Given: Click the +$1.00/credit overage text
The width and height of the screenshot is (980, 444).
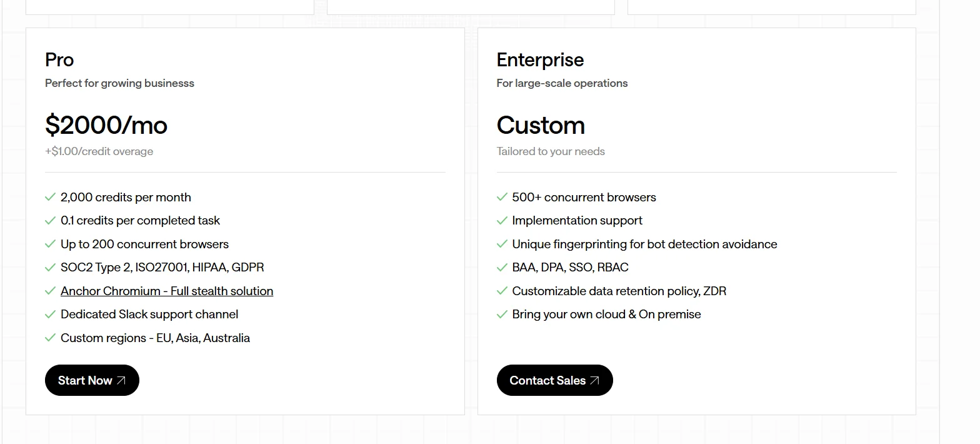Looking at the screenshot, I should [99, 151].
